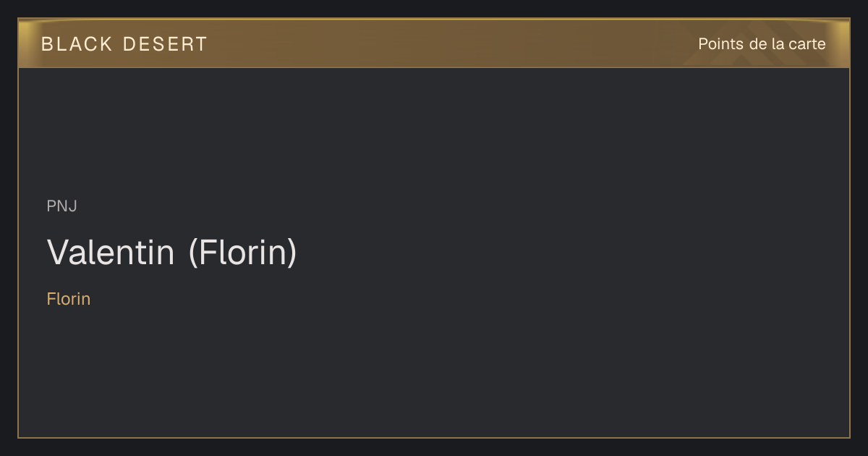Click the gold line under header banner
This screenshot has width=868, height=456.
click(434, 67)
